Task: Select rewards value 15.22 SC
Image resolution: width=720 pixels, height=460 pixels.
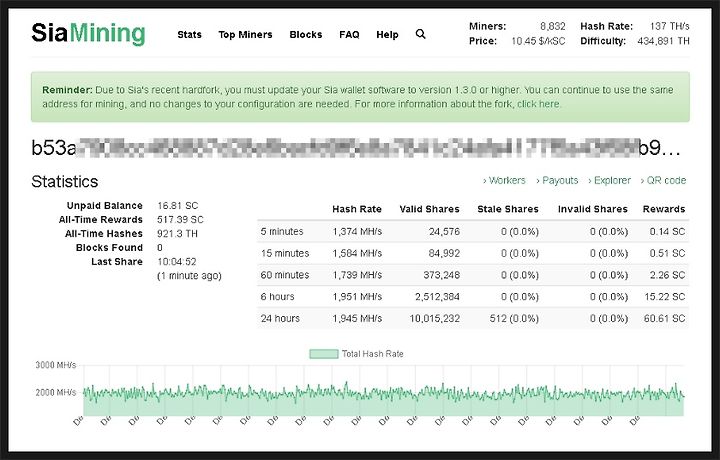Action: click(664, 297)
